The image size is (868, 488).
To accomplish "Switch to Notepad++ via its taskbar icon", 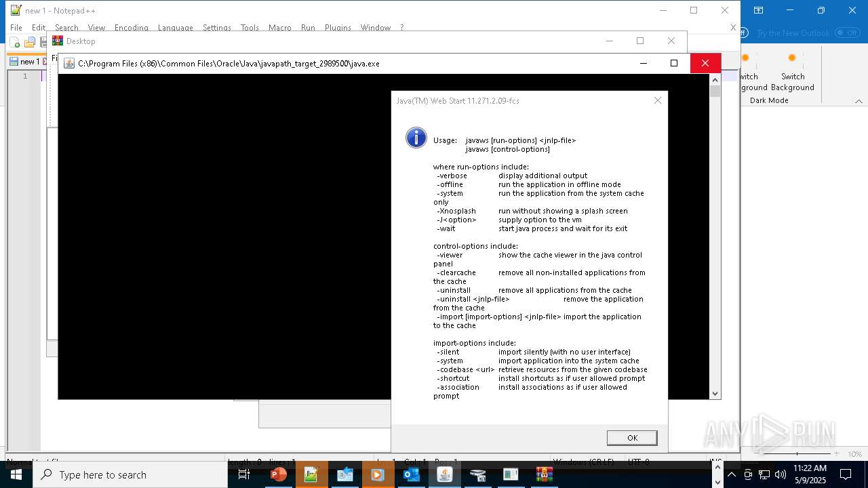I will click(311, 474).
